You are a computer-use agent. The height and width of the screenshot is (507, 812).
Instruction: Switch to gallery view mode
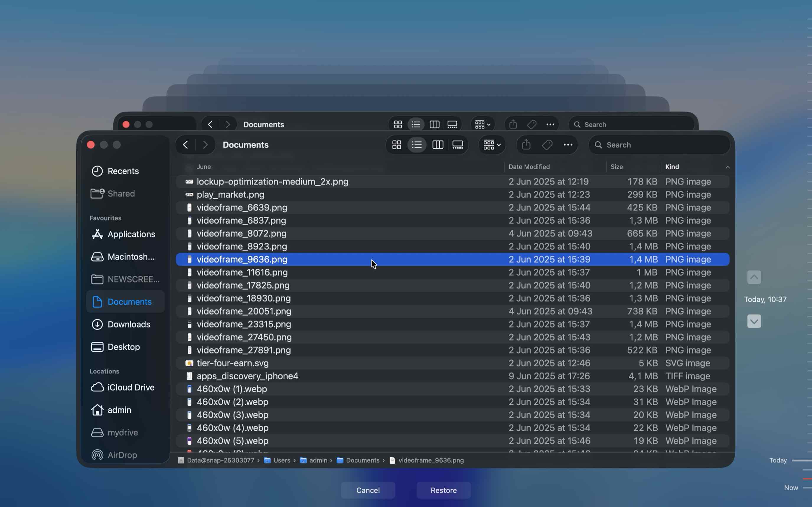[x=457, y=145]
